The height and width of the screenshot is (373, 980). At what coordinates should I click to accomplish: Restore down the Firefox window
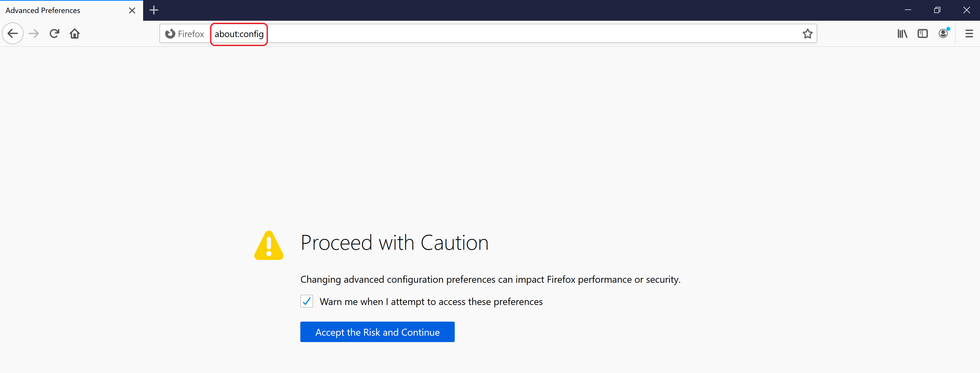(x=937, y=10)
